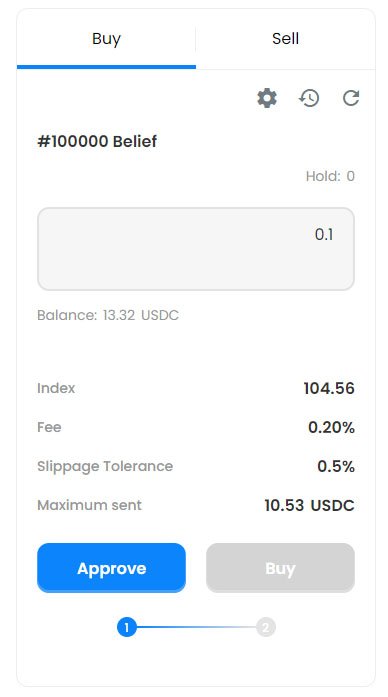Click the grey Buy button
388x697 pixels.
click(280, 568)
